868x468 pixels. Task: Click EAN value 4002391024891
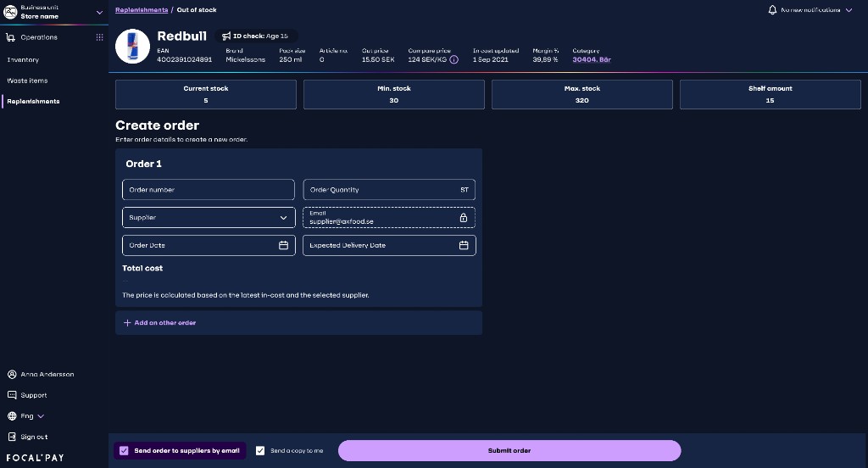(184, 60)
